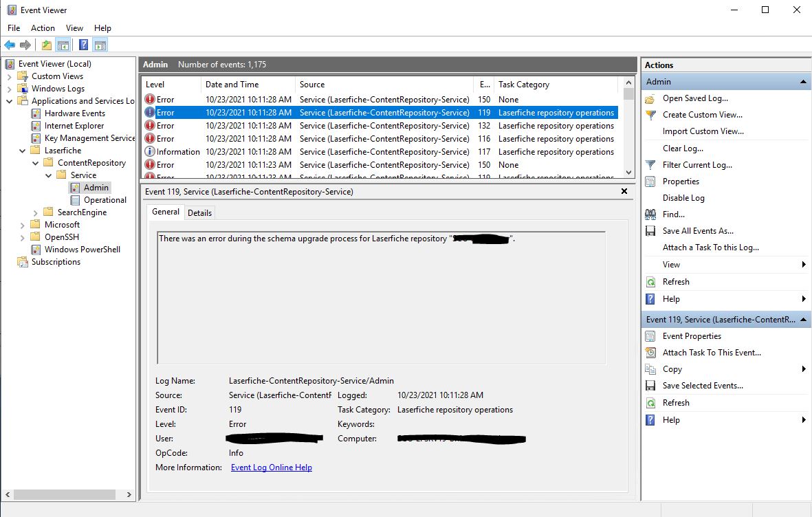
Task: Click the green Refresh icon under Admin actions
Action: [650, 282]
